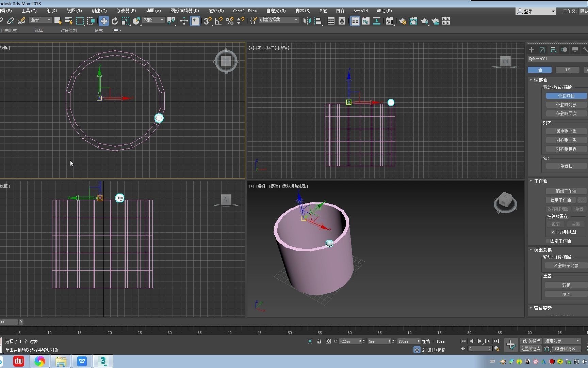
Task: Select the Rotate tool
Action: [115, 21]
